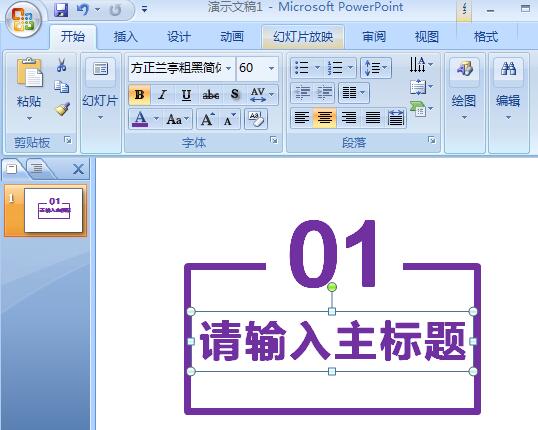Screen dimensions: 538x430
Task: Apply distributed text alignment
Action: tap(396, 118)
